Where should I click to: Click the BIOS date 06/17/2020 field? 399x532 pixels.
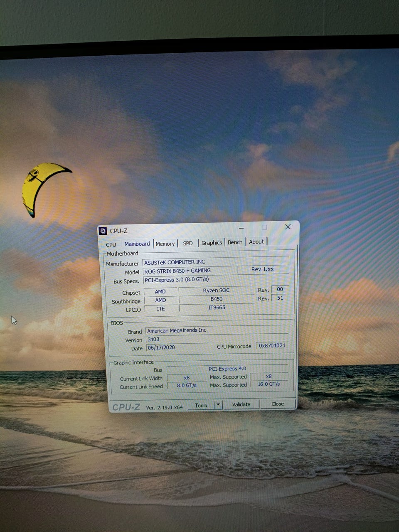click(x=179, y=347)
